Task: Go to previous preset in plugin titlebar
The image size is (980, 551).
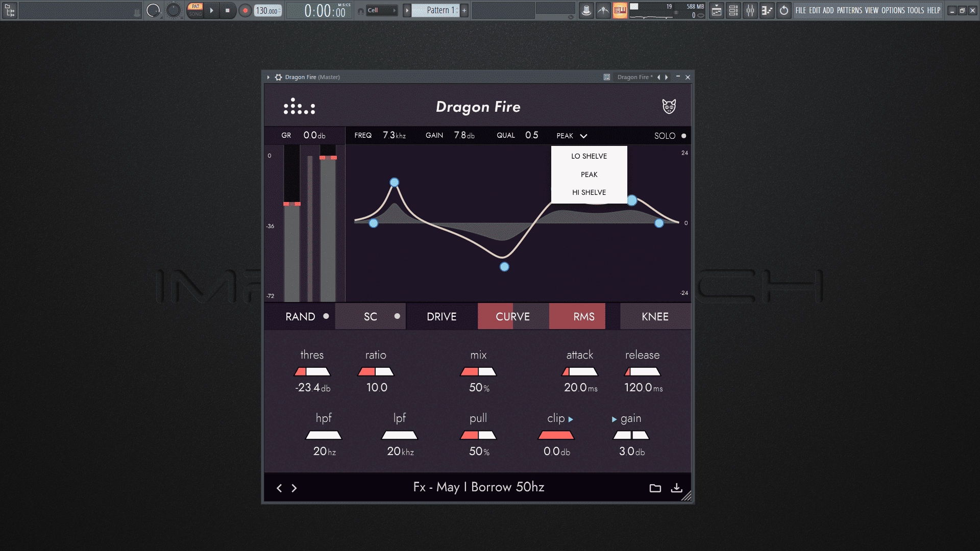Action: (658, 77)
